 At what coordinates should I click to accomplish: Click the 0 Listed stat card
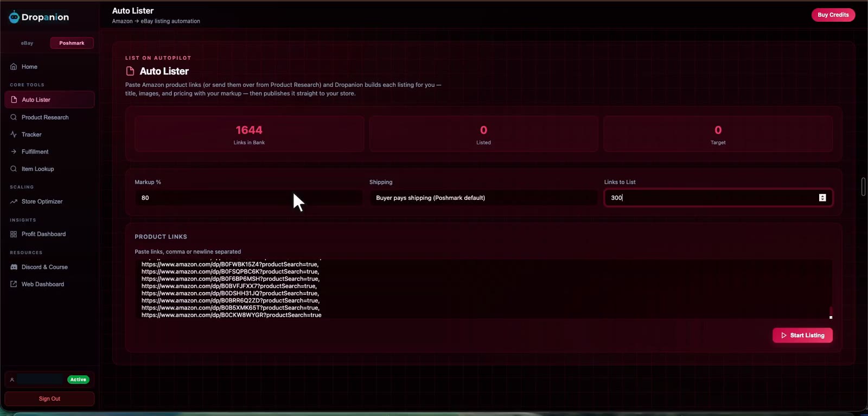click(x=483, y=134)
